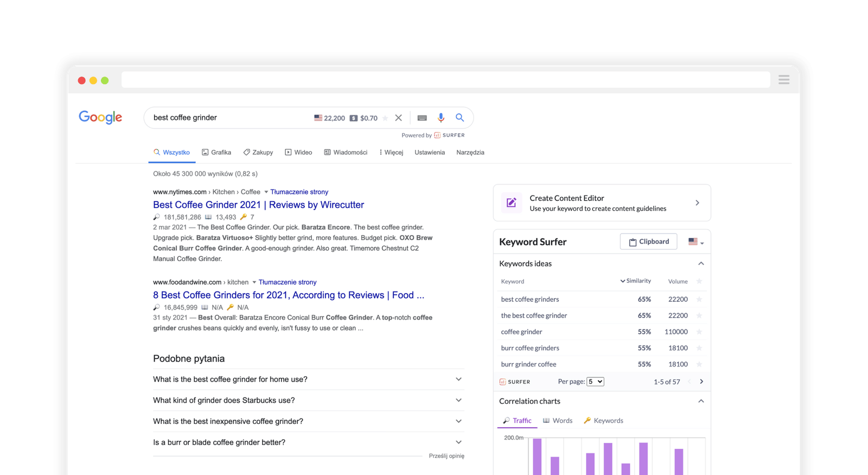Star the 'coffee grinder' keyword
Screen dimensions: 868x475
[699, 332]
